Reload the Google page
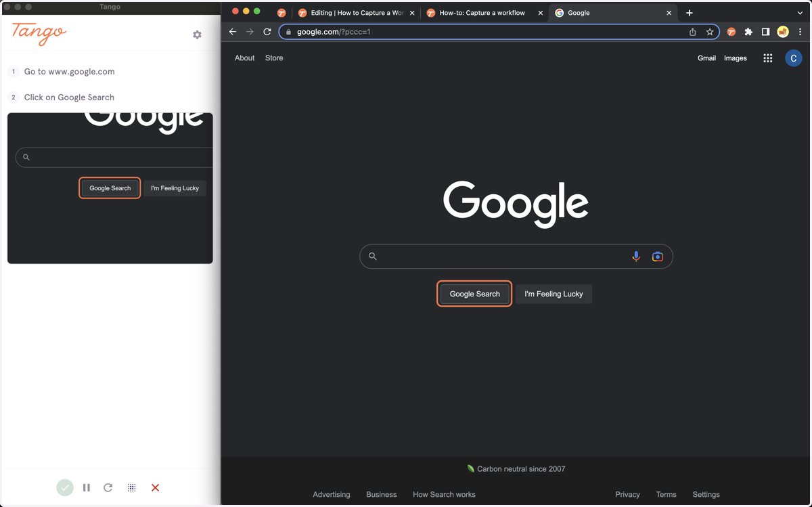The image size is (812, 507). tap(267, 32)
